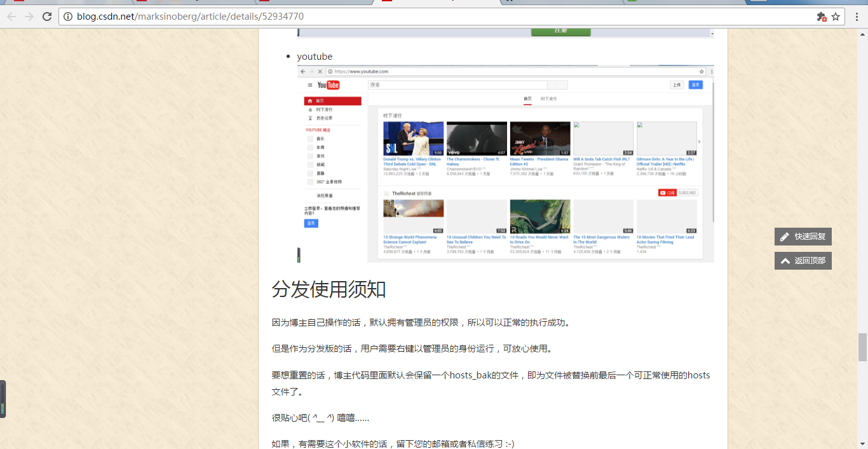Image resolution: width=868 pixels, height=449 pixels.
Task: Click the line starting 如果，有需要这个小软件的话
Action: tap(393, 443)
